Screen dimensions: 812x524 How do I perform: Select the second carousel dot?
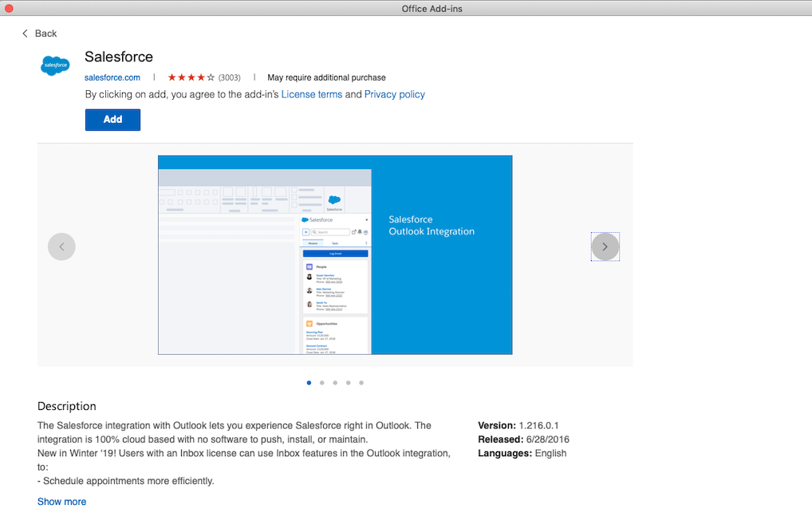pos(322,383)
